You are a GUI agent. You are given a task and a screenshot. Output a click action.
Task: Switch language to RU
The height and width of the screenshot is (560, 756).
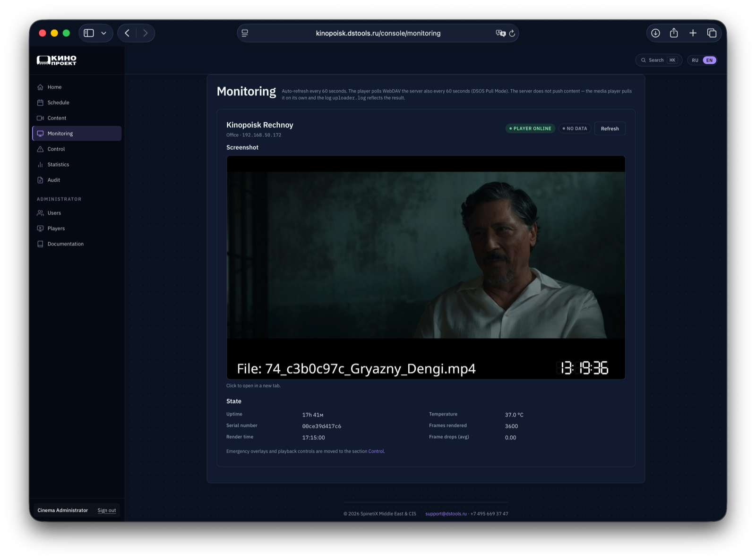pos(695,60)
